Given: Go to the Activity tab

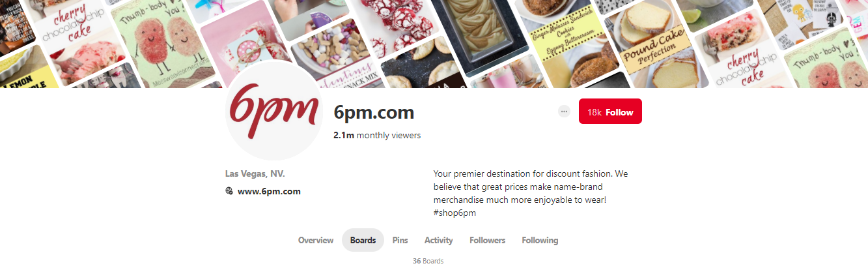Looking at the screenshot, I should pyautogui.click(x=439, y=240).
